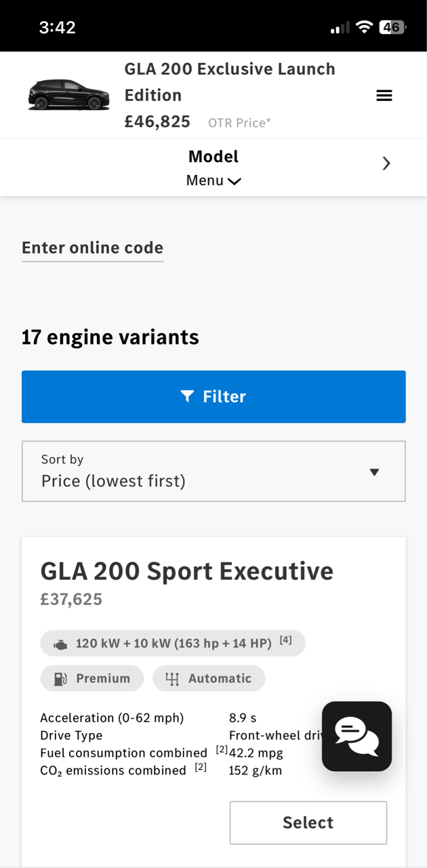Open footnote 2 beside fuel consumption combined

221,749
